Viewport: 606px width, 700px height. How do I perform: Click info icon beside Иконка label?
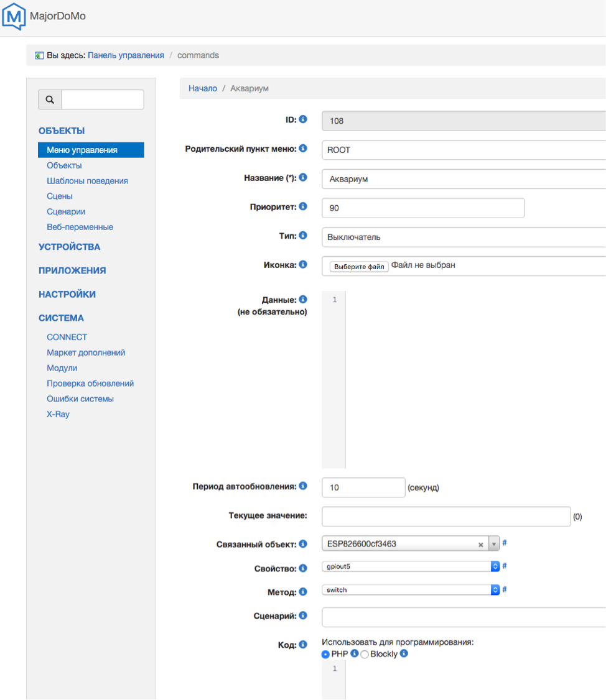(303, 264)
